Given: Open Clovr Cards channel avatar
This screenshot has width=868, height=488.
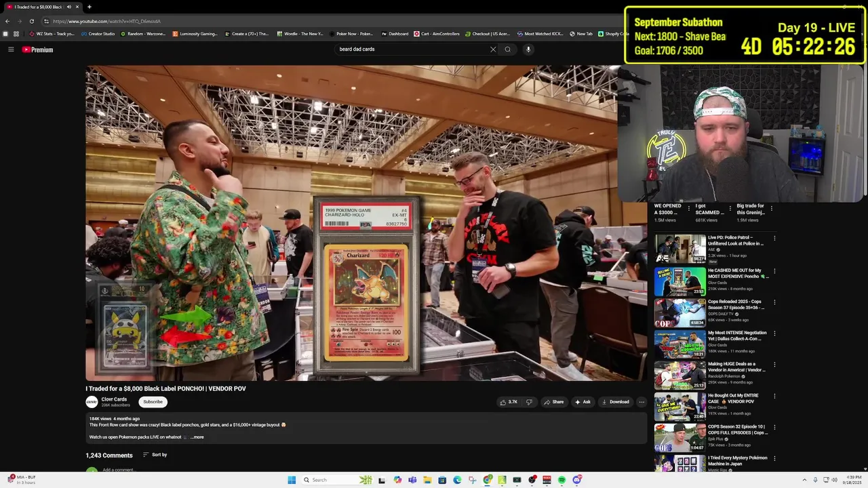Looking at the screenshot, I should [92, 402].
